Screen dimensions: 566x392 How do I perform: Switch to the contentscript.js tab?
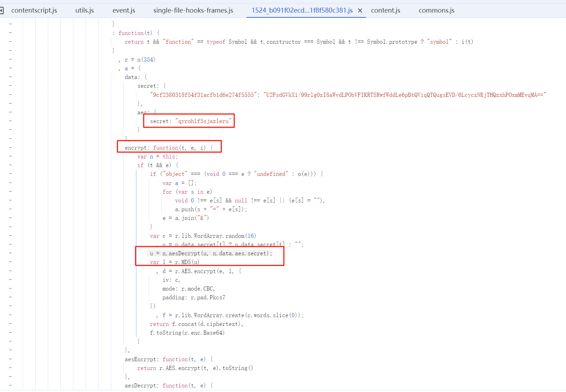[34, 10]
